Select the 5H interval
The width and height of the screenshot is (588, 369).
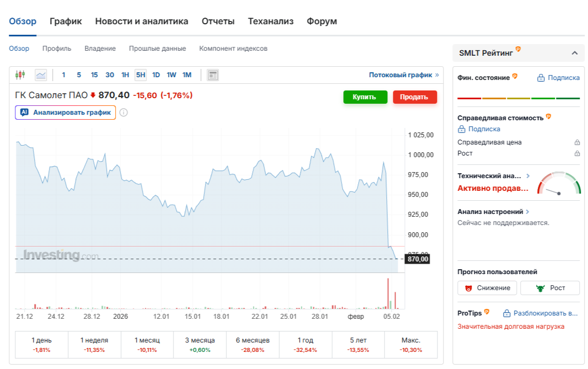[141, 74]
